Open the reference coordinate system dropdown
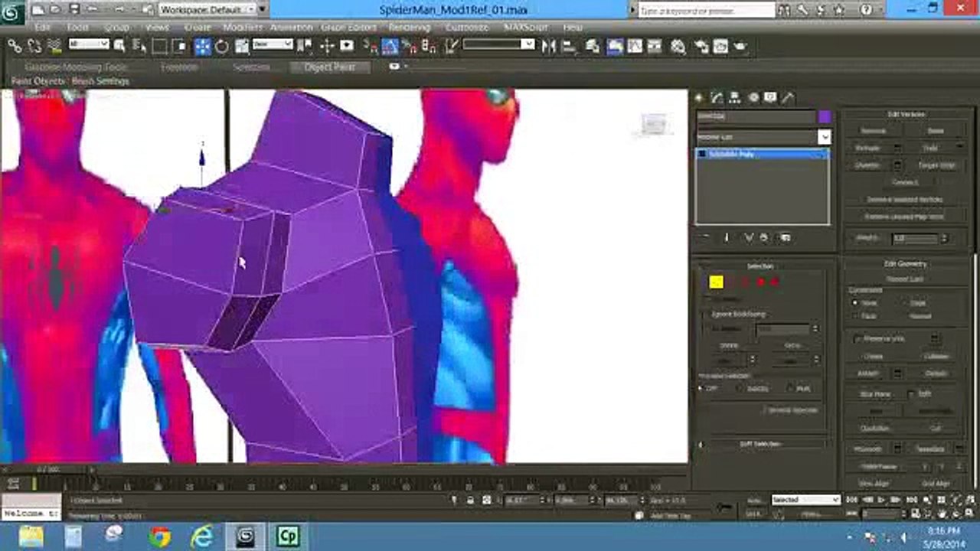 pyautogui.click(x=273, y=44)
